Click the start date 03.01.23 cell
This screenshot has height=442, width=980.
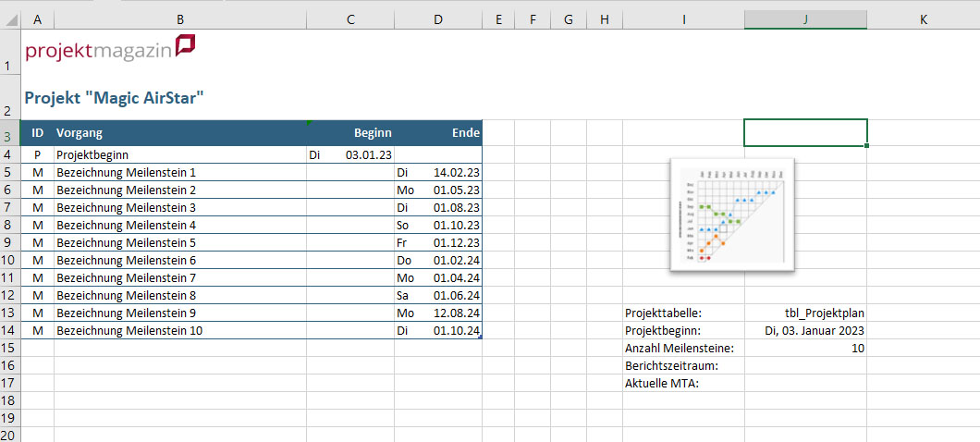coord(350,155)
